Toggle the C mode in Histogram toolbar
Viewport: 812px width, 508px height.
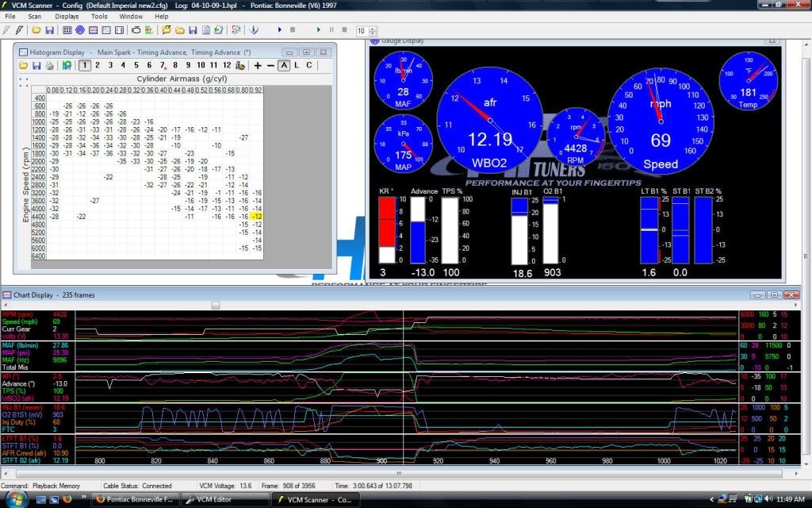click(x=309, y=65)
